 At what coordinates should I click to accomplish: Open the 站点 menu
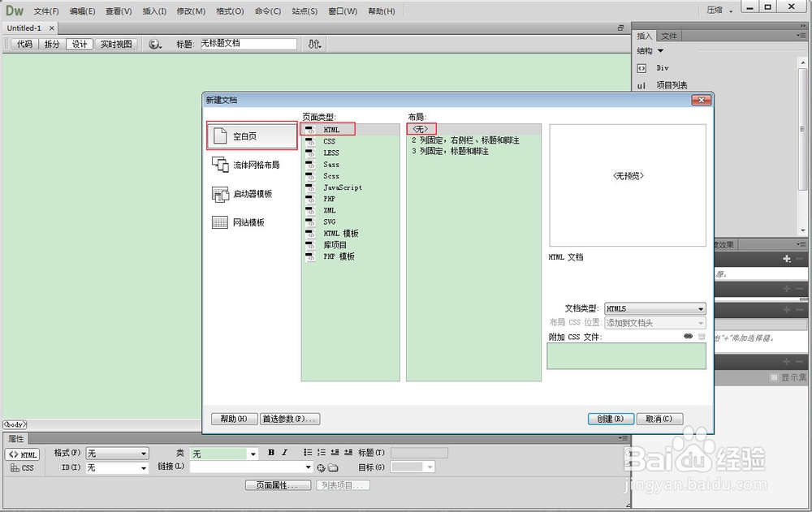coord(304,11)
